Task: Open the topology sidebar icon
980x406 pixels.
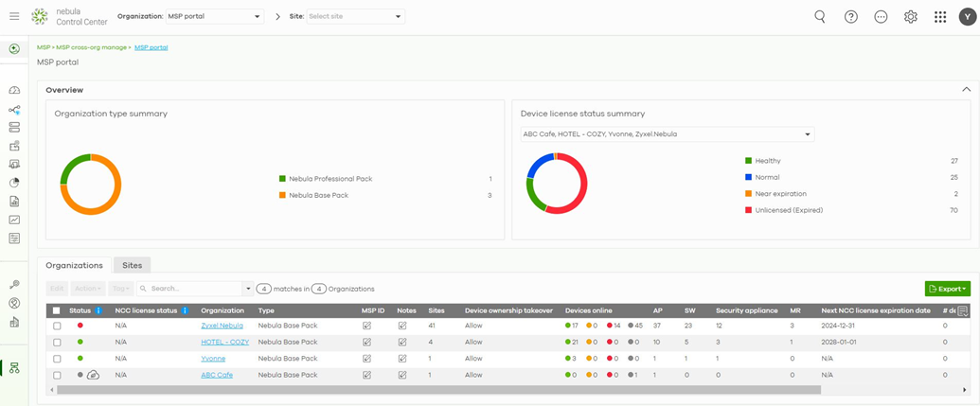Action: coord(14,110)
